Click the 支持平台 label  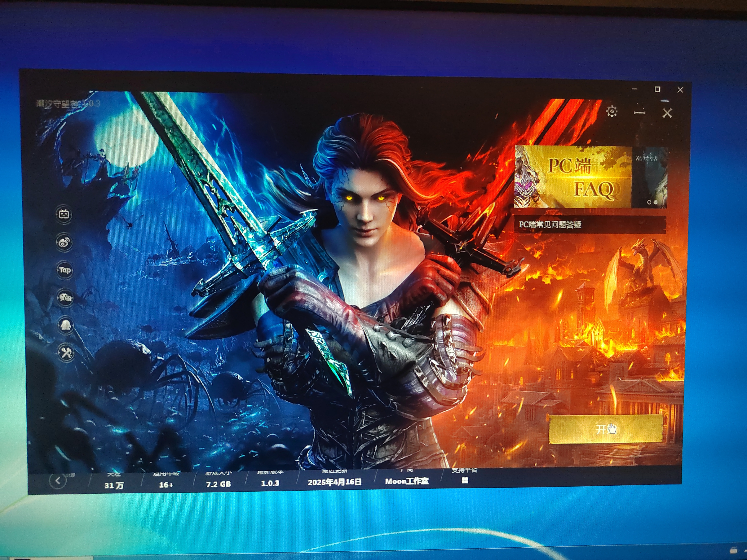point(464,470)
